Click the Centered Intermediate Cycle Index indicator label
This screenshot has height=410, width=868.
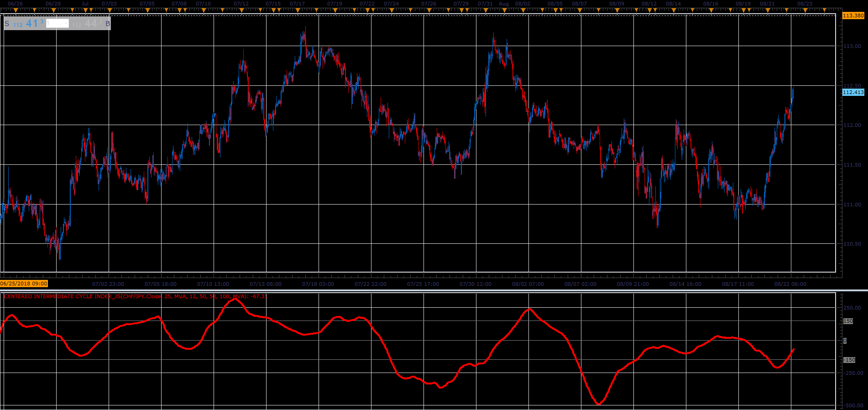point(135,296)
